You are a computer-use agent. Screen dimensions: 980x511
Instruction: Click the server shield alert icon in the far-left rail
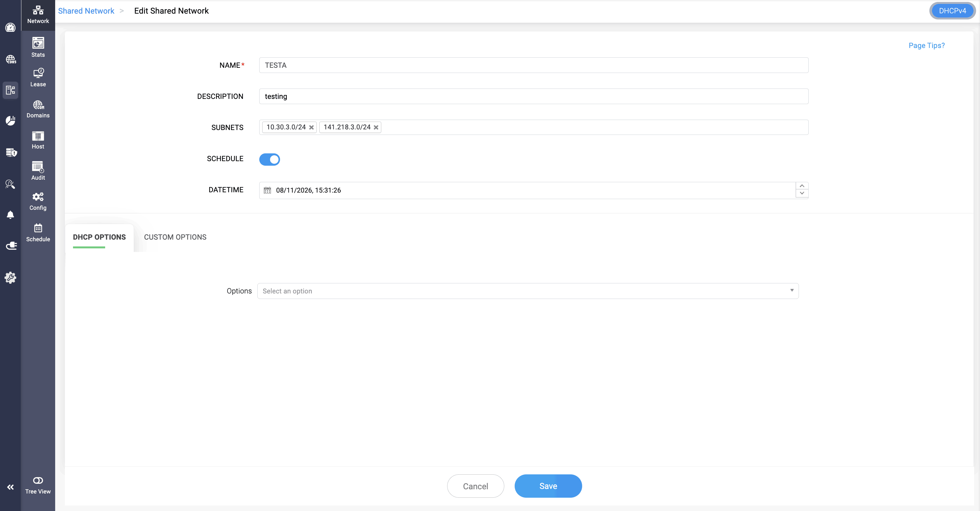tap(11, 152)
